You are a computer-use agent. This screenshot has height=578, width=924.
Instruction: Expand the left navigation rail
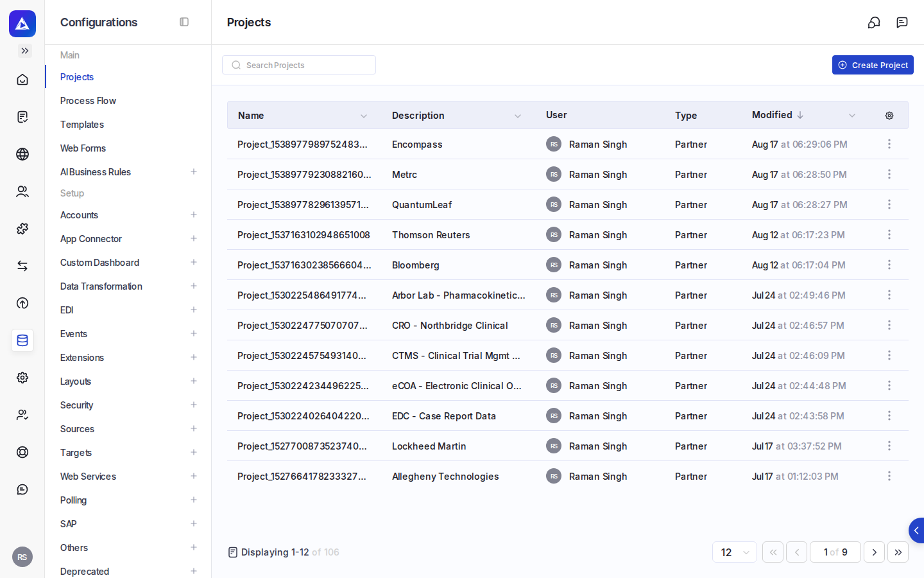point(25,51)
